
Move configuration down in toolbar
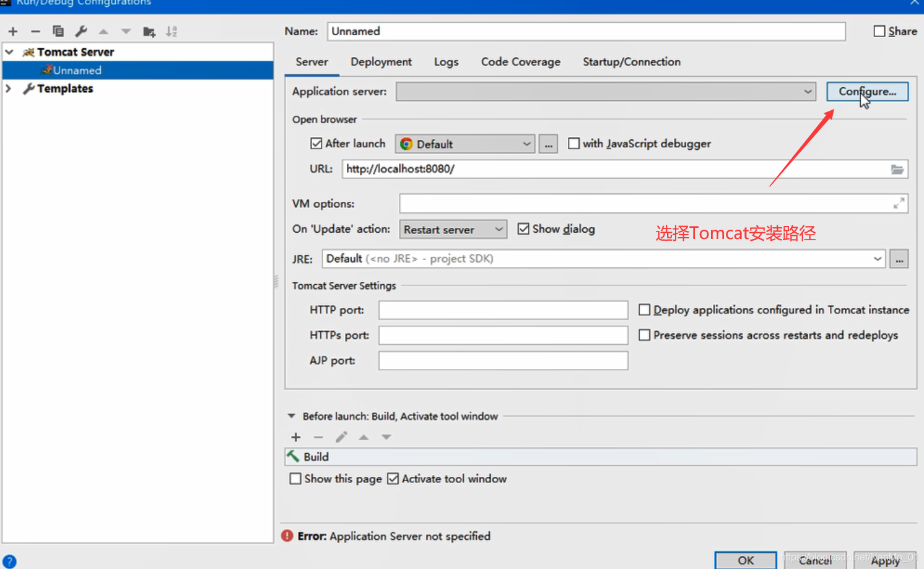126,32
